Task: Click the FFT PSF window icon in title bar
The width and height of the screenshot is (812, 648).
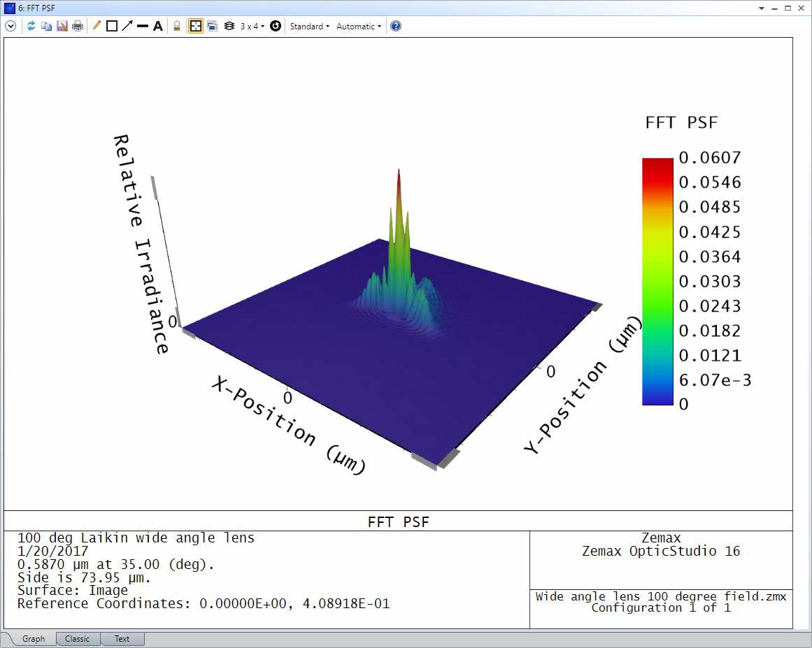Action: (9, 8)
